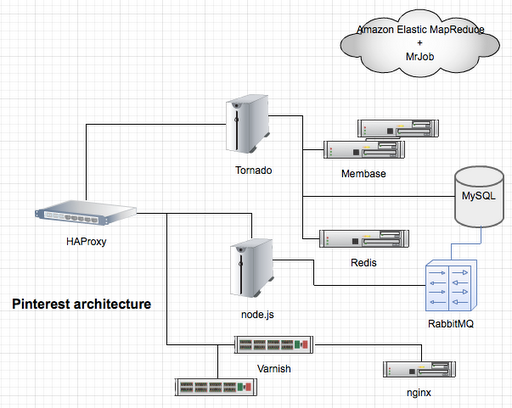Click the Tornado text label
Image resolution: width=512 pixels, height=408 pixels.
click(254, 170)
